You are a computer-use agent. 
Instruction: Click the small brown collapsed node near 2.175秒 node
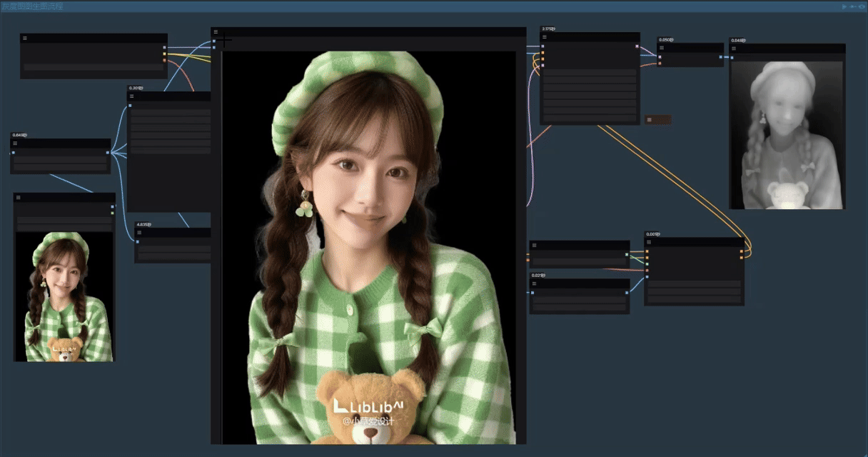pyautogui.click(x=657, y=119)
